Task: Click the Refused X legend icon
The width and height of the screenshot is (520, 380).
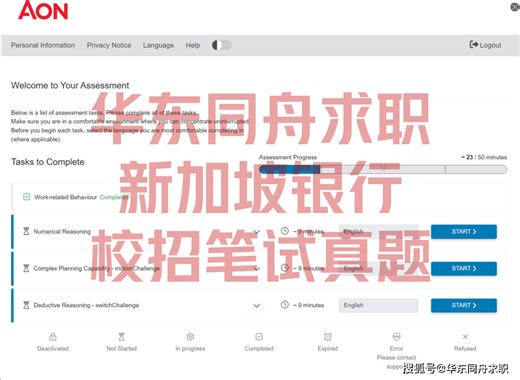Action: click(465, 337)
